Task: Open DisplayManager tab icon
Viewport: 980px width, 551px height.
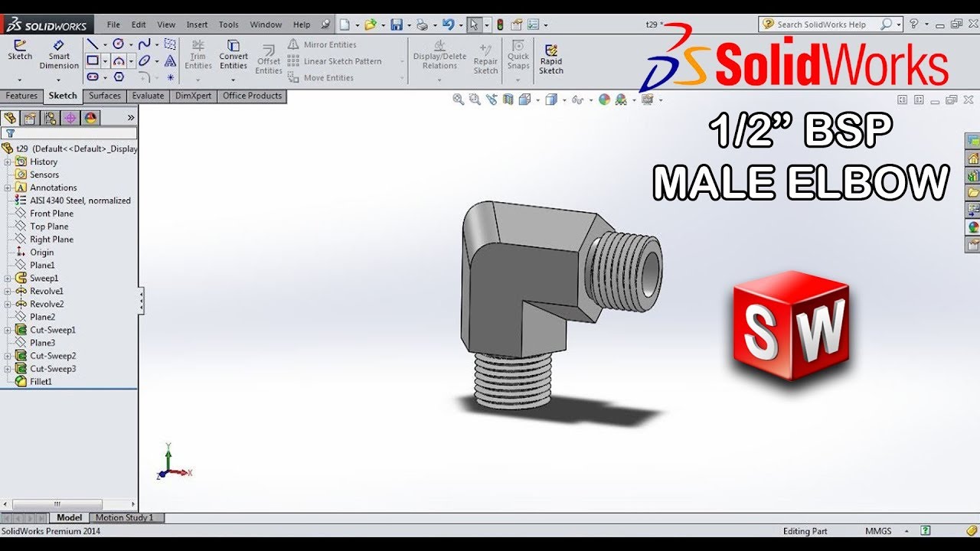Action: click(90, 118)
